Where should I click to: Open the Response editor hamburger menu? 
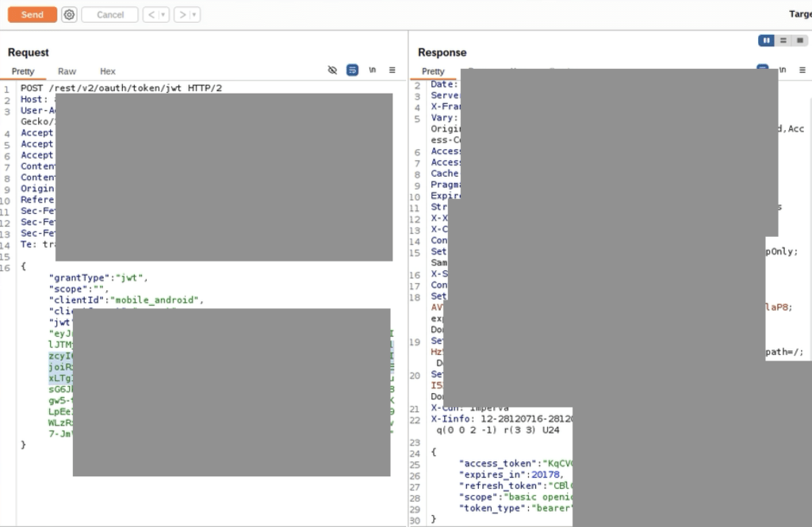click(x=801, y=70)
